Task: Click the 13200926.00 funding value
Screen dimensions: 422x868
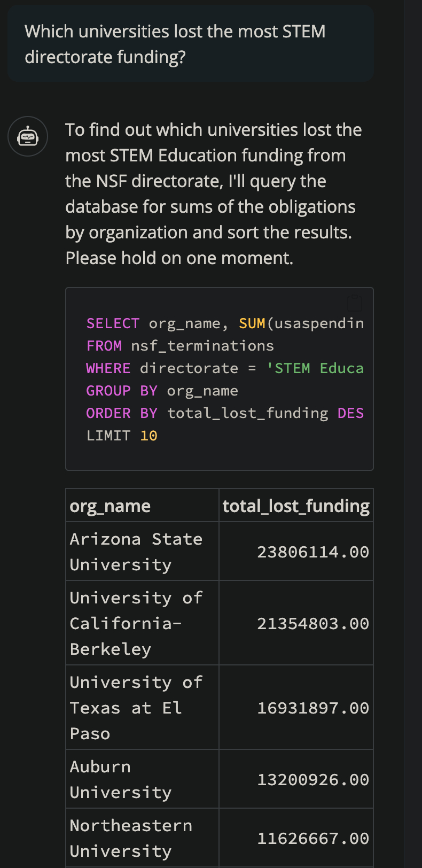Action: tap(313, 780)
